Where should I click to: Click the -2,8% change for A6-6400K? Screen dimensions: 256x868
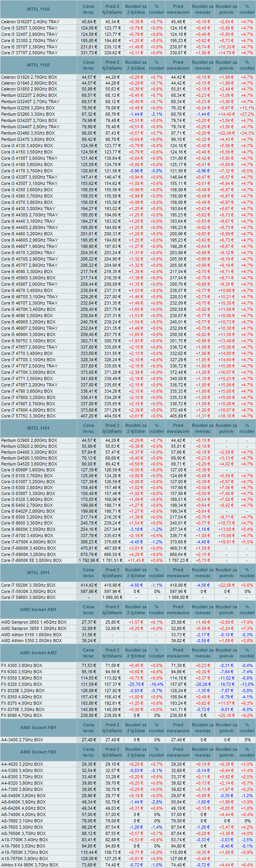click(x=157, y=802)
